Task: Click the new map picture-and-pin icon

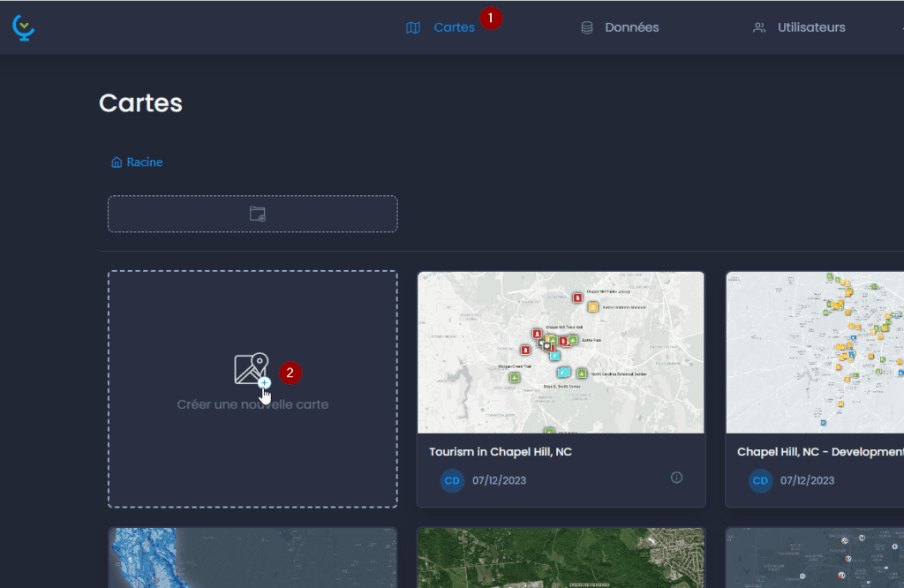Action: click(x=252, y=370)
